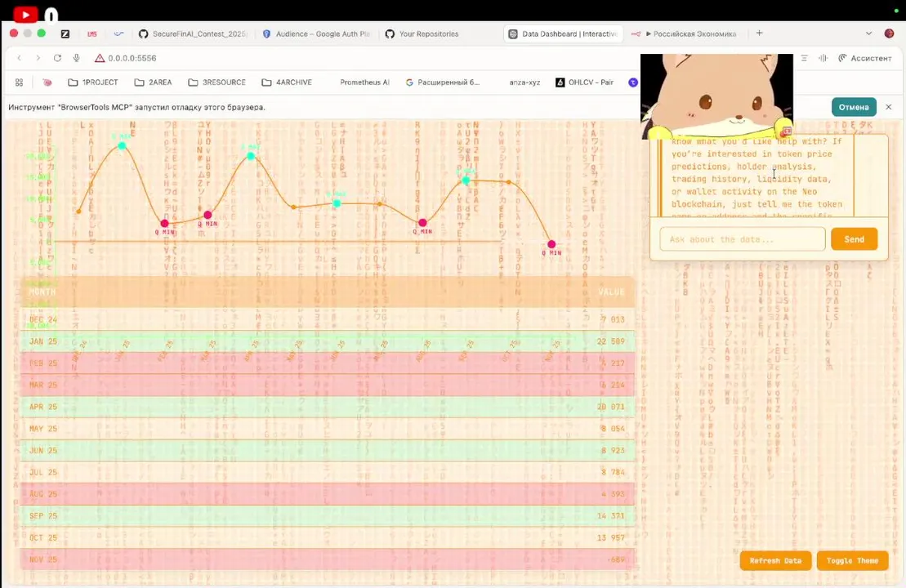Open a new tab with the plus icon

click(x=759, y=33)
